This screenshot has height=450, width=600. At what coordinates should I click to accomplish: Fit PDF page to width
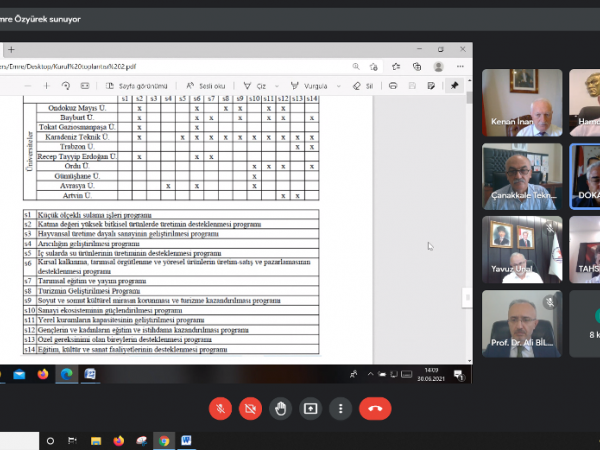(85, 86)
